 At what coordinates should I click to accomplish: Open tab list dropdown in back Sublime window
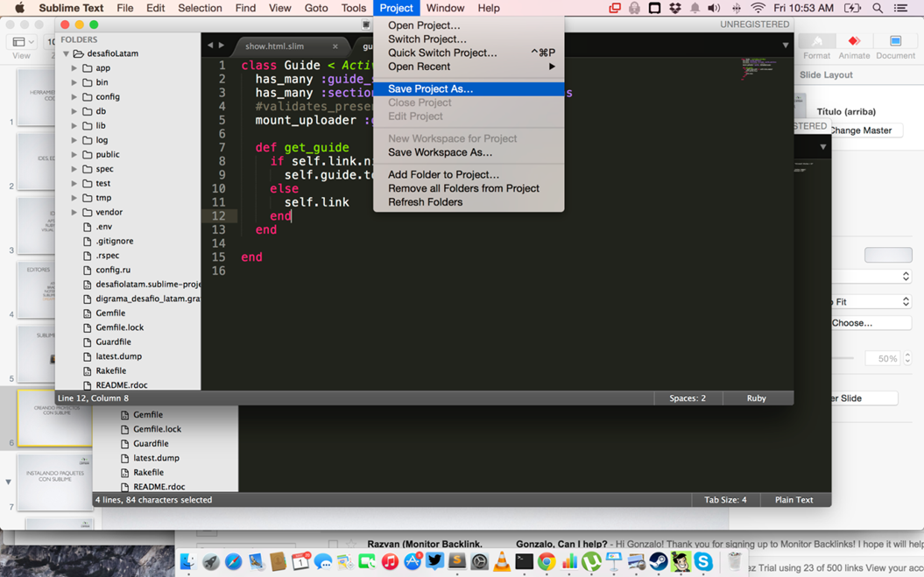822,147
